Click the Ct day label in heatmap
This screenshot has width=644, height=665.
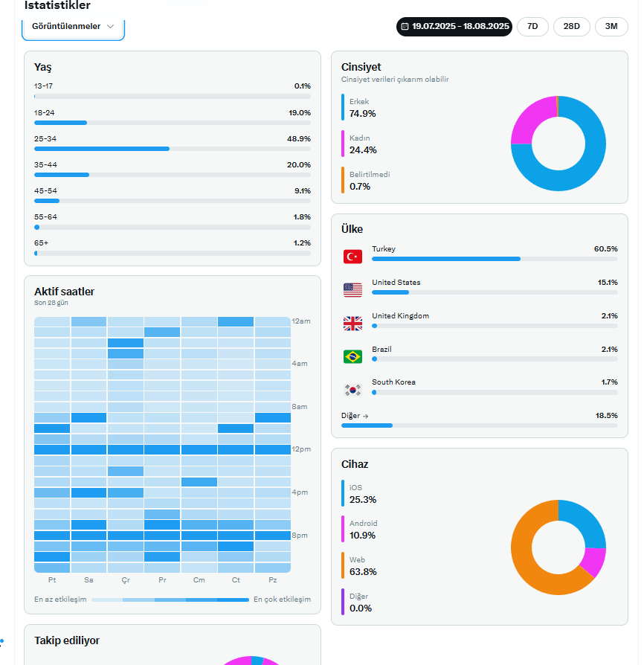point(236,579)
